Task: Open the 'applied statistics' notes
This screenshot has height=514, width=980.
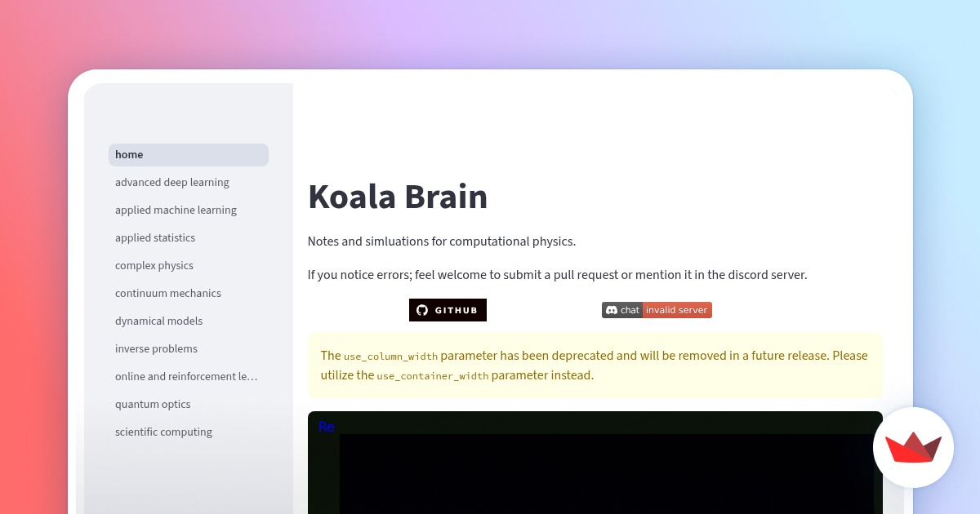Action: [x=155, y=237]
